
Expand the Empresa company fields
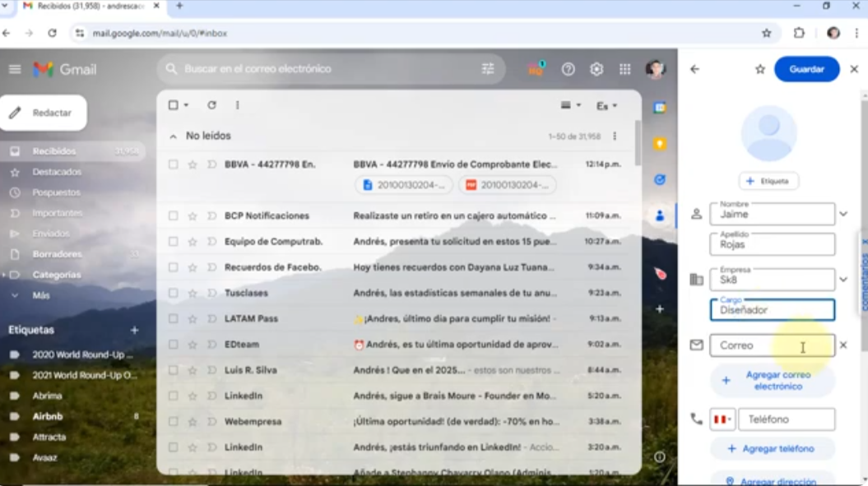(x=843, y=280)
